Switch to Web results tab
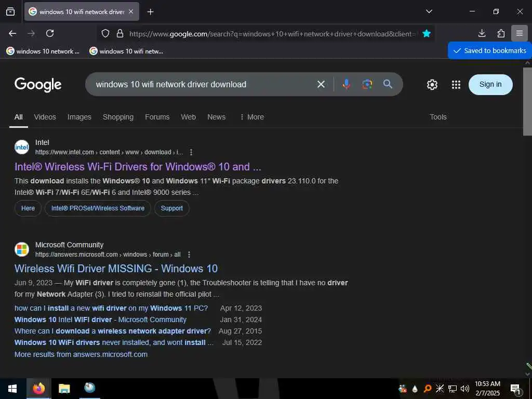 188,117
